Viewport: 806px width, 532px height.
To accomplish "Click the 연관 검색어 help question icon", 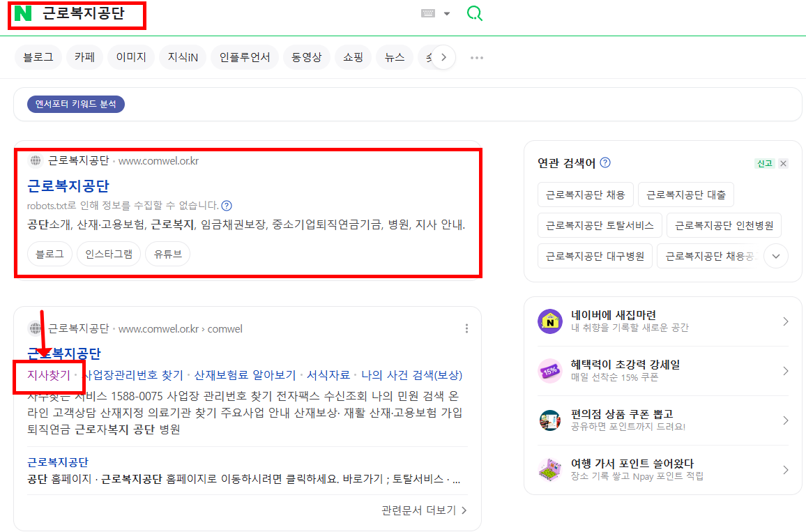I will 605,163.
